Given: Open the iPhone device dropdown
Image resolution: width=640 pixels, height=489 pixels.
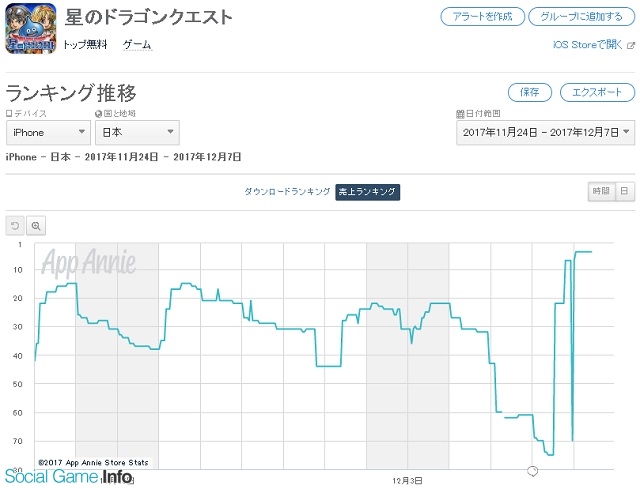Looking at the screenshot, I should pos(48,132).
